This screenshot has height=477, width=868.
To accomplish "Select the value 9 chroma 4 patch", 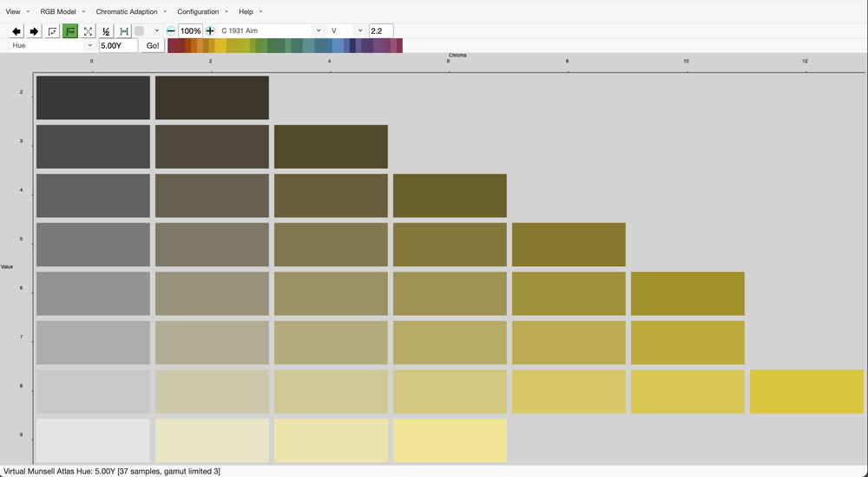I will tap(331, 441).
